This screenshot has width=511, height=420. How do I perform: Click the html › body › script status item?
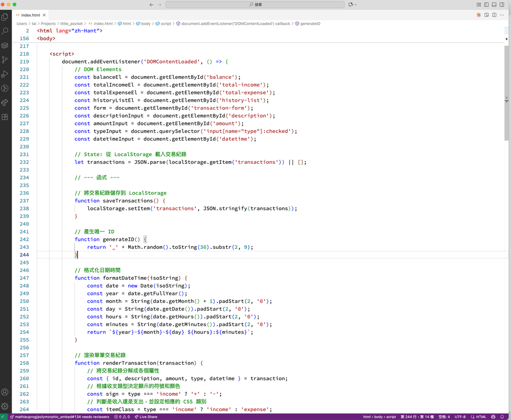tap(379, 417)
